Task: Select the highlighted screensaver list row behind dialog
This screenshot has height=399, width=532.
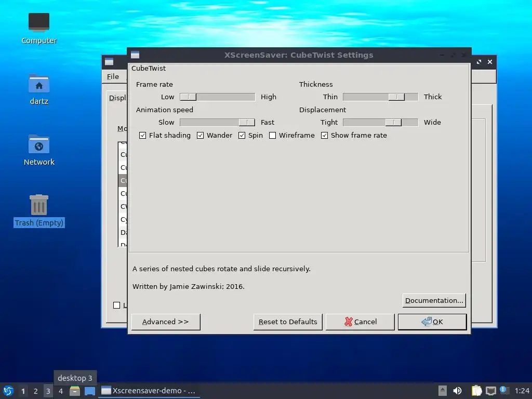Action: (123, 180)
